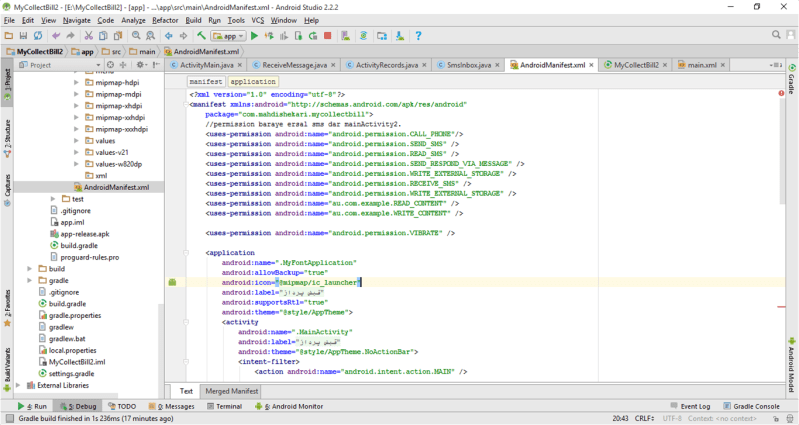This screenshot has width=799, height=425.
Task: Switch to the Merged Manifest tab
Action: tap(231, 391)
